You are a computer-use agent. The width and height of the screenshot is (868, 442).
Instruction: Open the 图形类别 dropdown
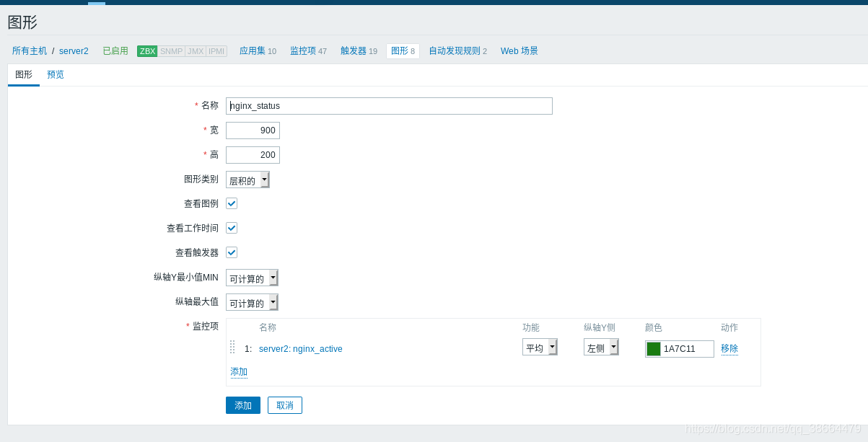pyautogui.click(x=247, y=180)
